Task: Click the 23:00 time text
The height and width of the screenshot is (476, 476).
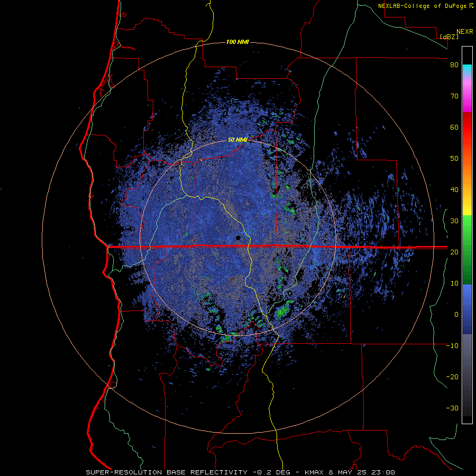Action: click(383, 472)
